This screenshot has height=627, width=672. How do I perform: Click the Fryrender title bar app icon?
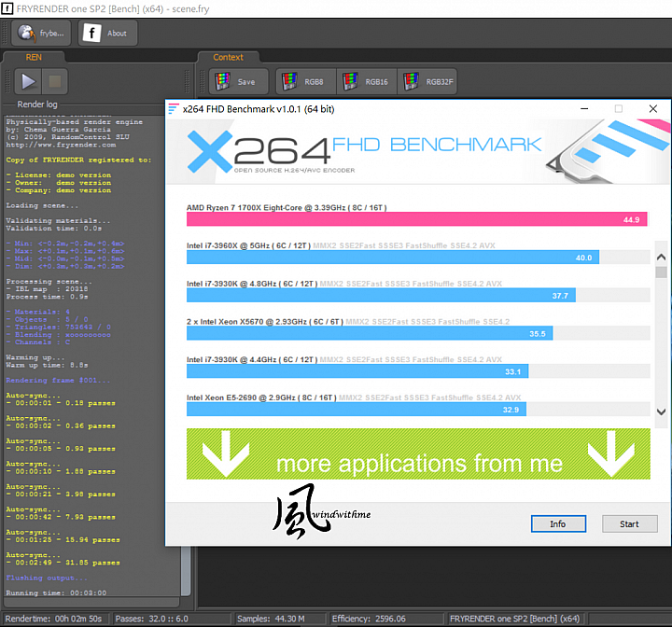click(7, 8)
